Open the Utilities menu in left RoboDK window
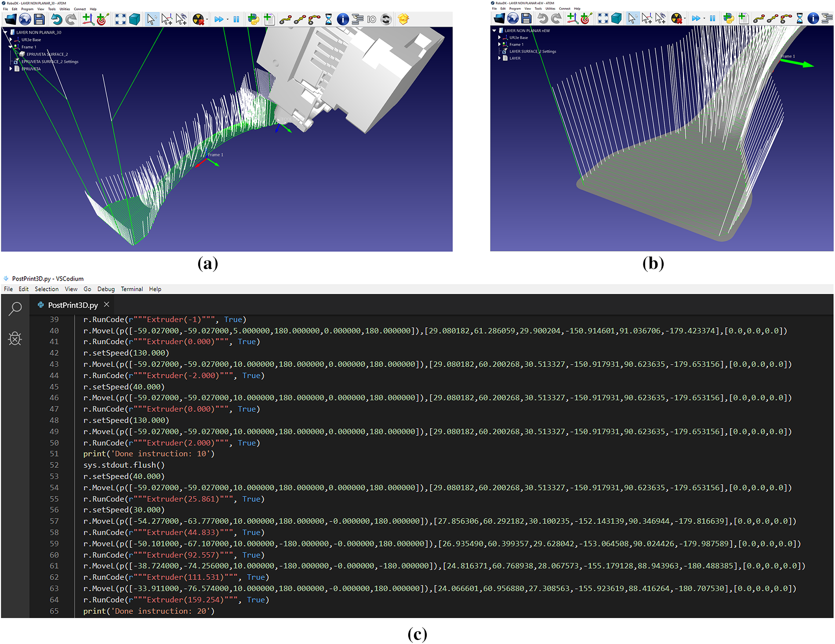The height and width of the screenshot is (644, 835). pyautogui.click(x=65, y=9)
